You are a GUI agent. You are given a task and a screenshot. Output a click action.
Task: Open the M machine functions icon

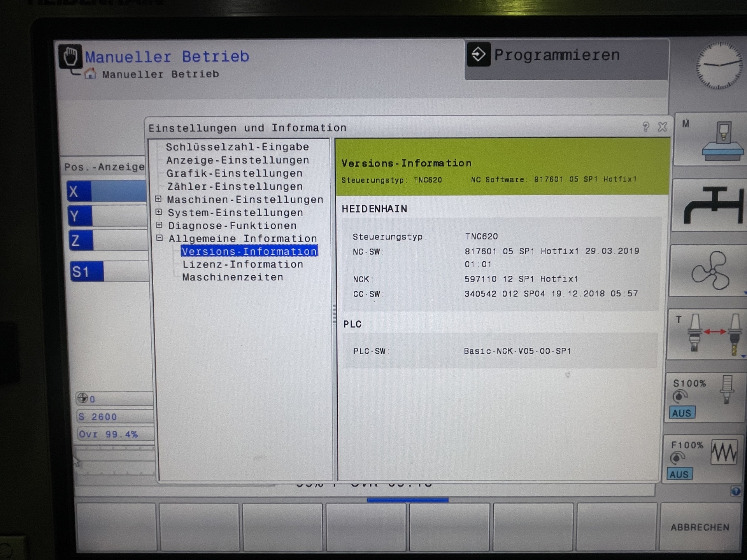[710, 140]
